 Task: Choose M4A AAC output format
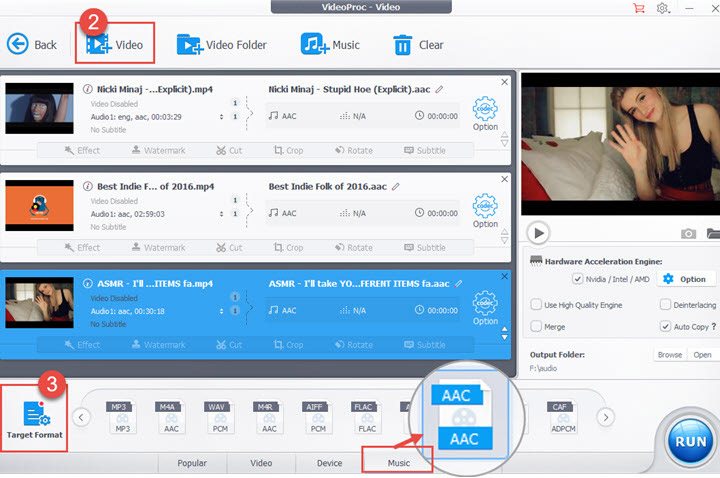[171, 417]
